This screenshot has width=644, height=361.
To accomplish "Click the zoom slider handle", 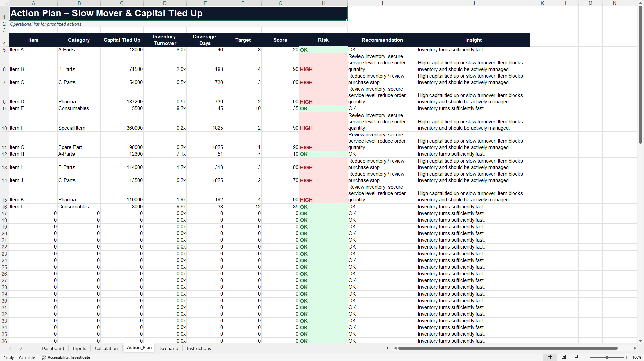I will 607,357.
